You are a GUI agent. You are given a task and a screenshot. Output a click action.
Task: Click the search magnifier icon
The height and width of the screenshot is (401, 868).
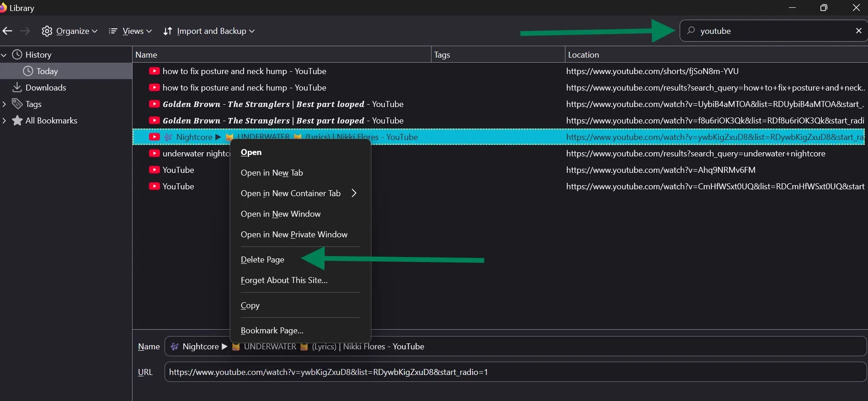[691, 31]
